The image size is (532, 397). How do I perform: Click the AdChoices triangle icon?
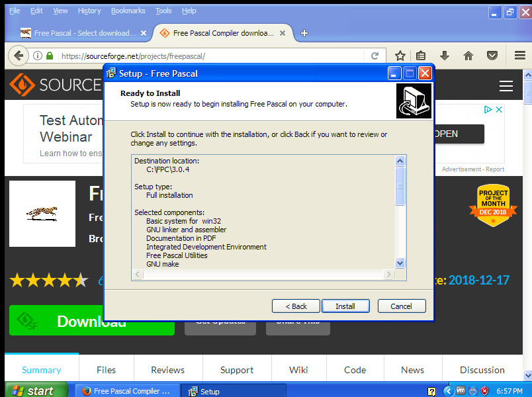[488, 110]
